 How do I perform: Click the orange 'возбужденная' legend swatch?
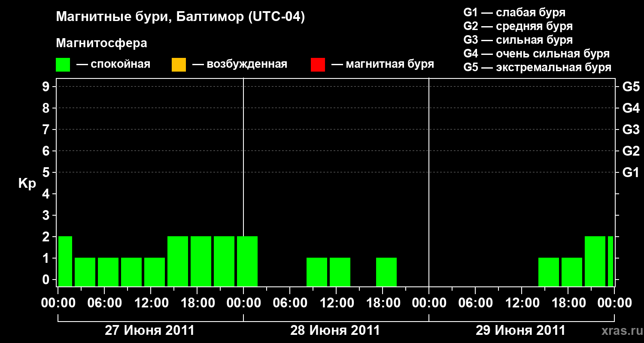pos(179,65)
